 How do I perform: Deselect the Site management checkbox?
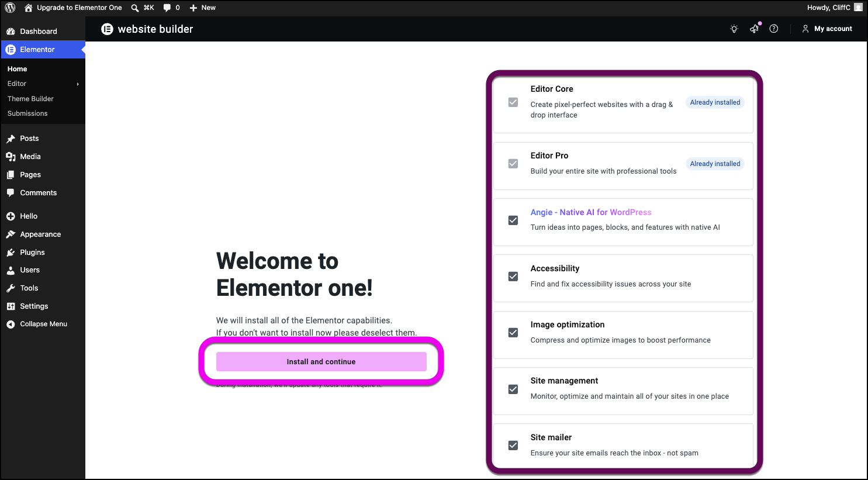pyautogui.click(x=513, y=389)
